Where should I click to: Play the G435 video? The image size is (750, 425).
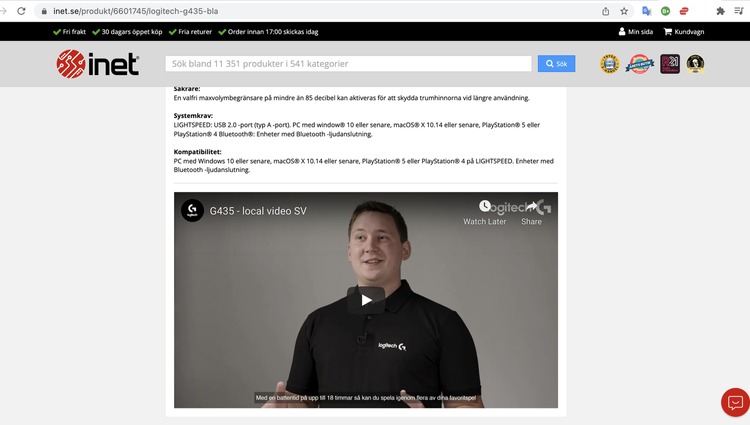pyautogui.click(x=366, y=300)
